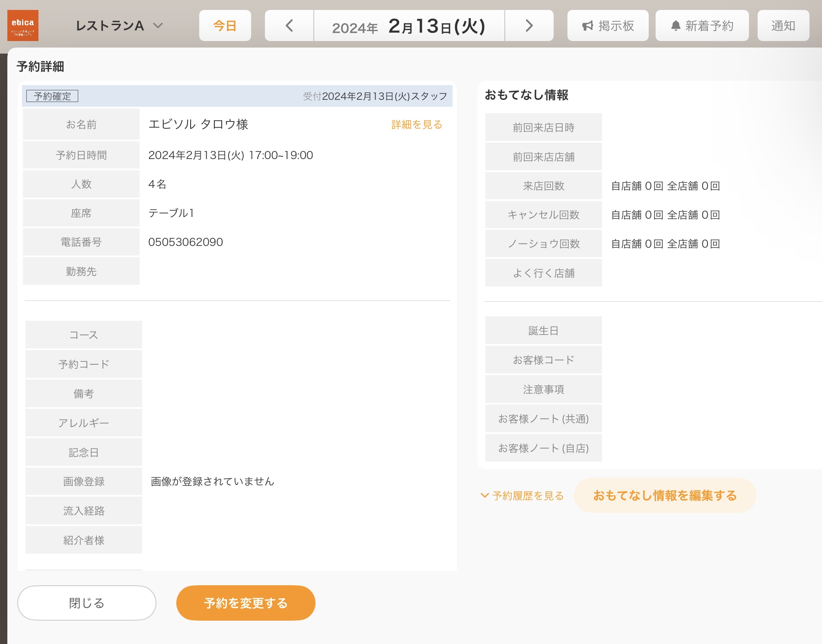Screen dimensions: 822x644
Task: Go to next day arrow
Action: 529,26
